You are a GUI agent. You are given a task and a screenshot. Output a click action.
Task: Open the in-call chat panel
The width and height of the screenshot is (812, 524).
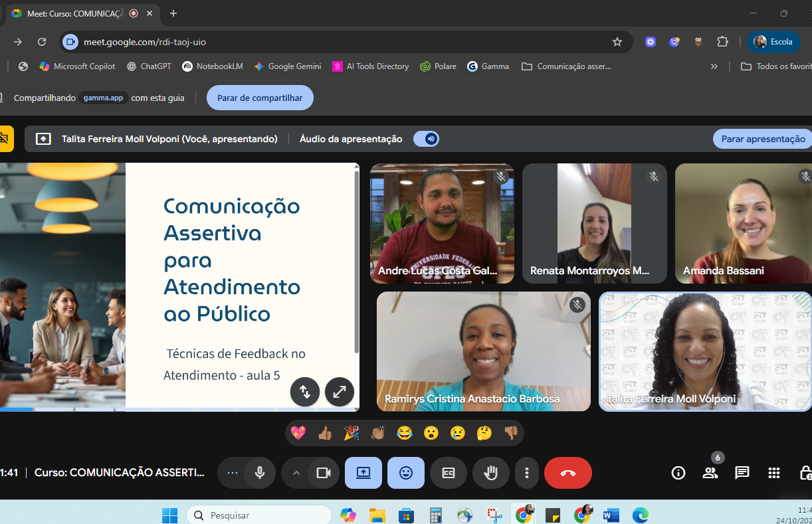pyautogui.click(x=742, y=473)
